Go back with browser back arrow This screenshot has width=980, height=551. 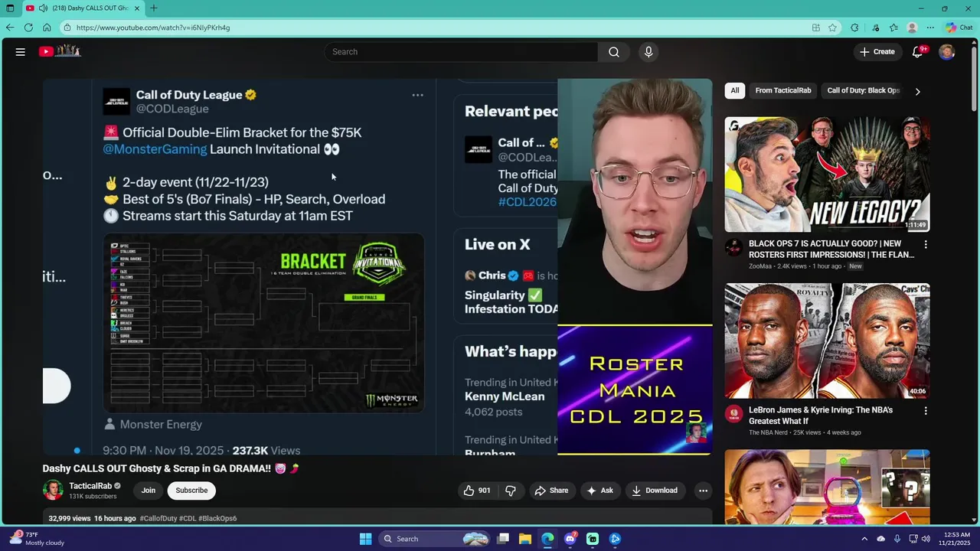coord(9,28)
